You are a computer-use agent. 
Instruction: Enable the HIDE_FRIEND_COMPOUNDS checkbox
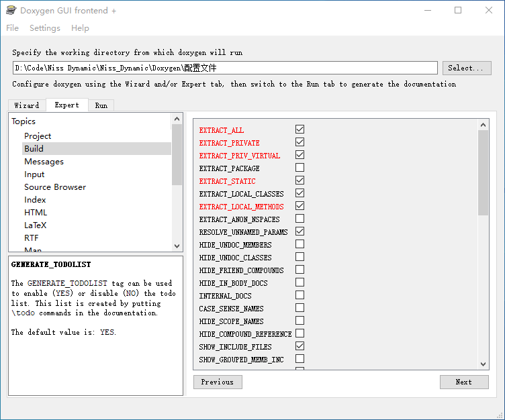(x=300, y=270)
